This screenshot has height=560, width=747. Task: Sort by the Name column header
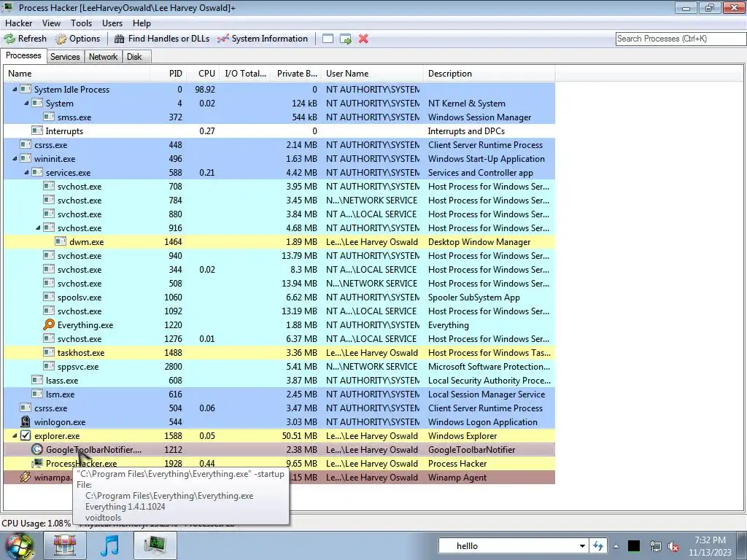[x=77, y=74]
